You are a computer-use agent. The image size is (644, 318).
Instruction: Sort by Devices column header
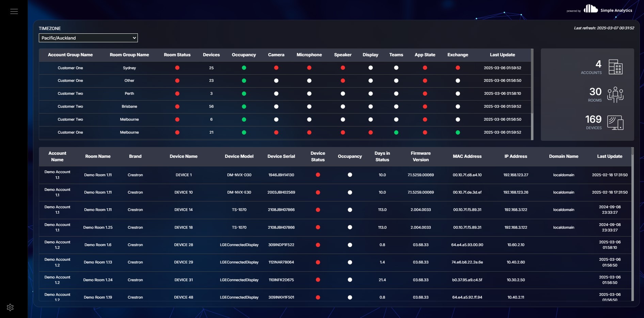click(x=211, y=55)
